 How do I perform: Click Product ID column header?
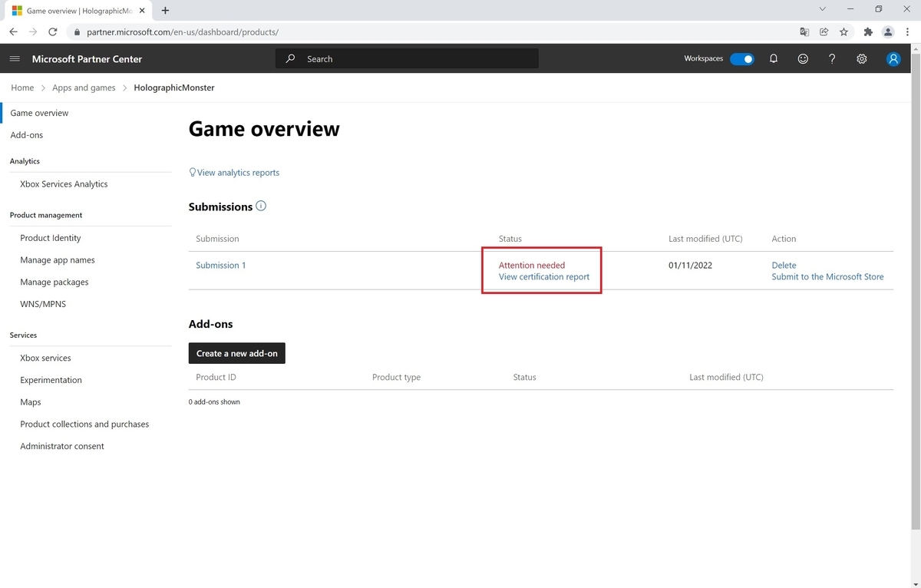216,377
